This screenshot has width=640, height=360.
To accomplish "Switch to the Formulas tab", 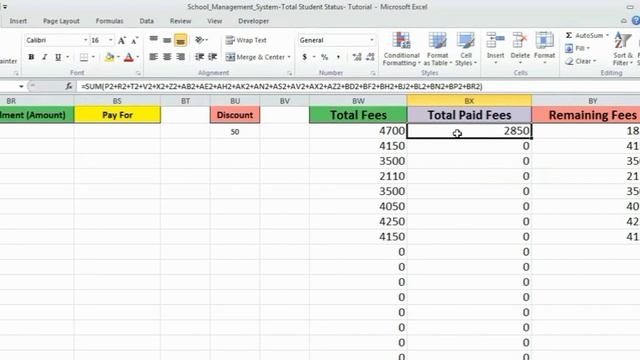I will (109, 21).
